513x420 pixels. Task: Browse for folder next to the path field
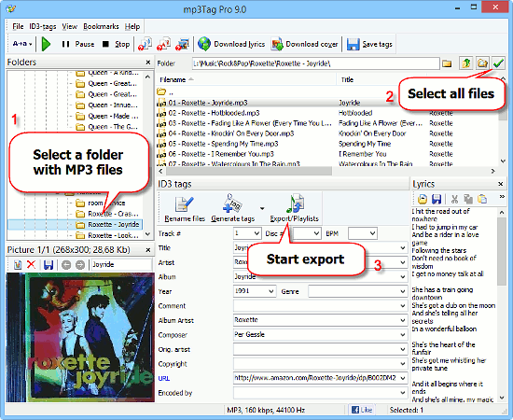(x=447, y=63)
